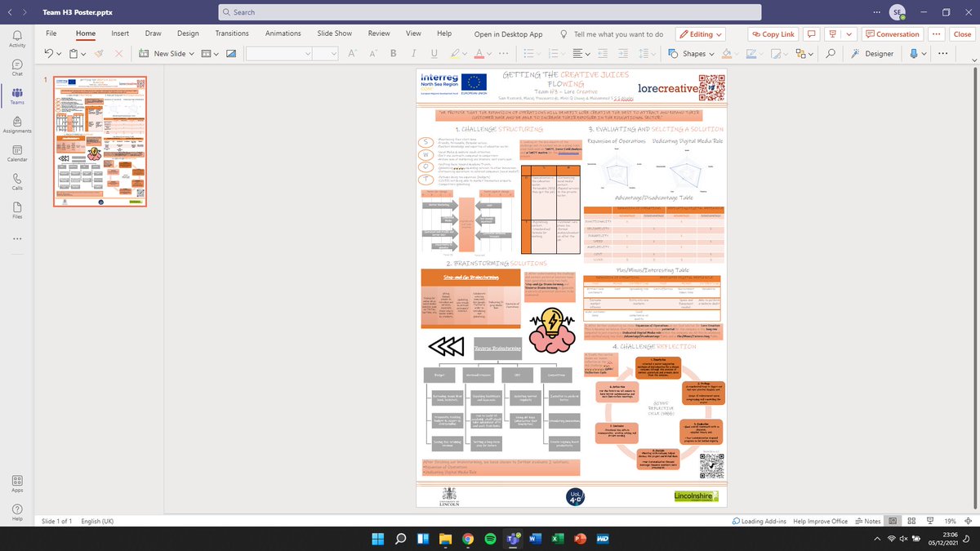This screenshot has height=551, width=980.
Task: Expand the Shapes gallery dropdown
Action: tap(711, 53)
